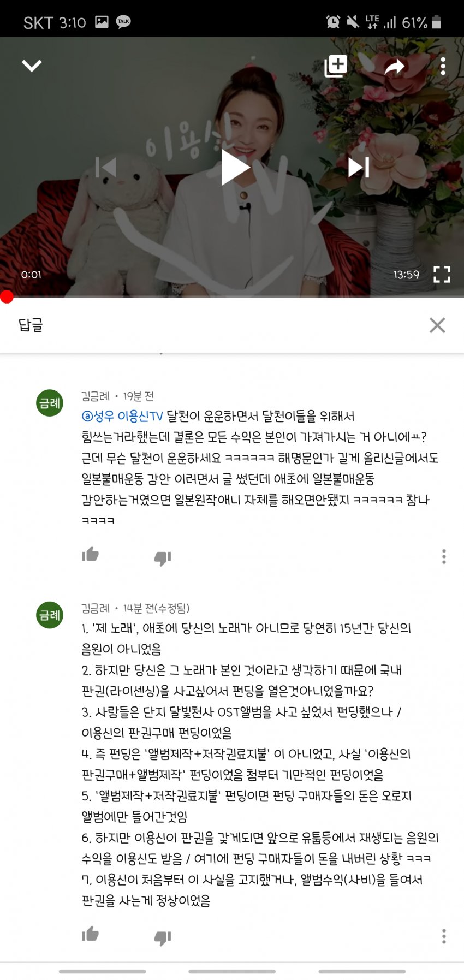Skip to the next video
The image size is (464, 980).
coord(359,167)
